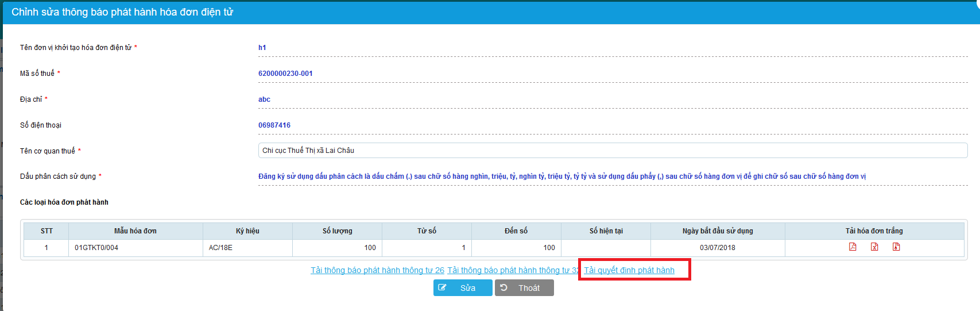980x311 pixels.
Task: Select the Từ số column header
Action: [x=427, y=231]
